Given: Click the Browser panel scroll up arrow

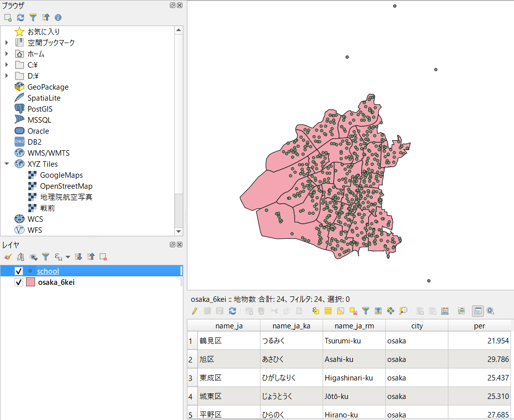Looking at the screenshot, I should pyautogui.click(x=179, y=30).
